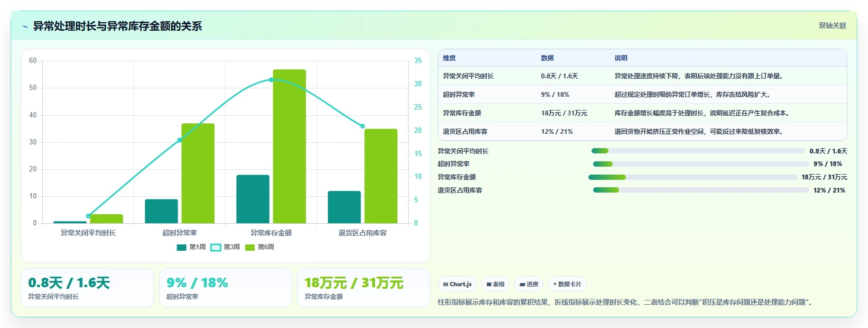
Task: Click the table value 18万元 / 31万元
Action: (564, 113)
